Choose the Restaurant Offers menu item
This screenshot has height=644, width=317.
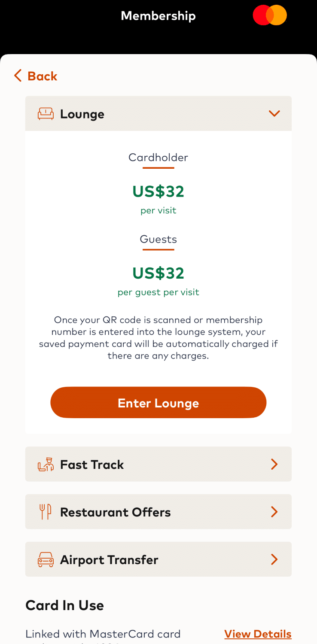click(115, 512)
